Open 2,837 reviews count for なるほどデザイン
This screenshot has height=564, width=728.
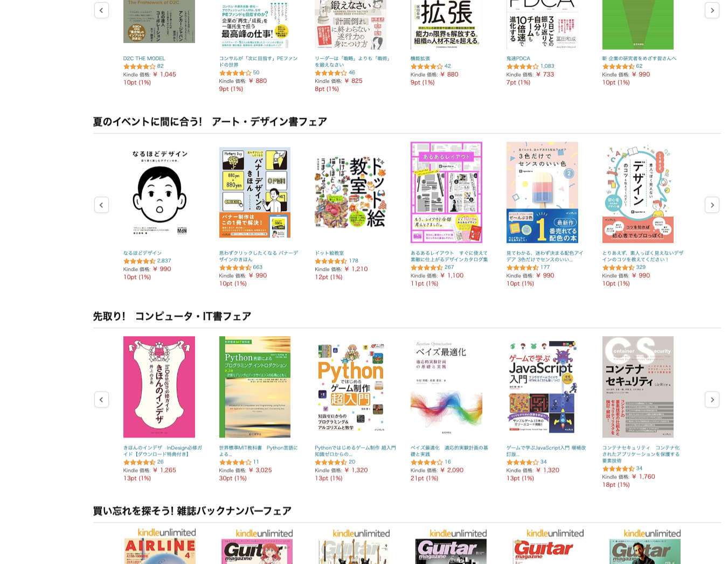tap(164, 261)
